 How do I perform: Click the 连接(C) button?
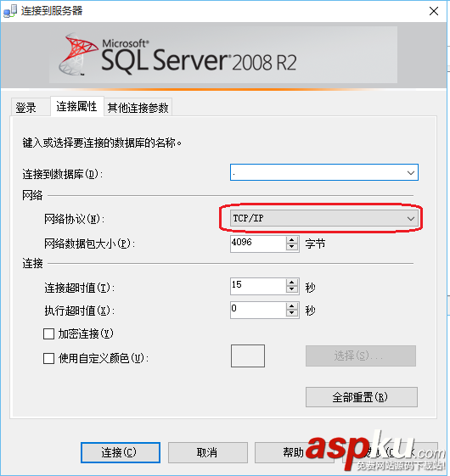point(121,452)
